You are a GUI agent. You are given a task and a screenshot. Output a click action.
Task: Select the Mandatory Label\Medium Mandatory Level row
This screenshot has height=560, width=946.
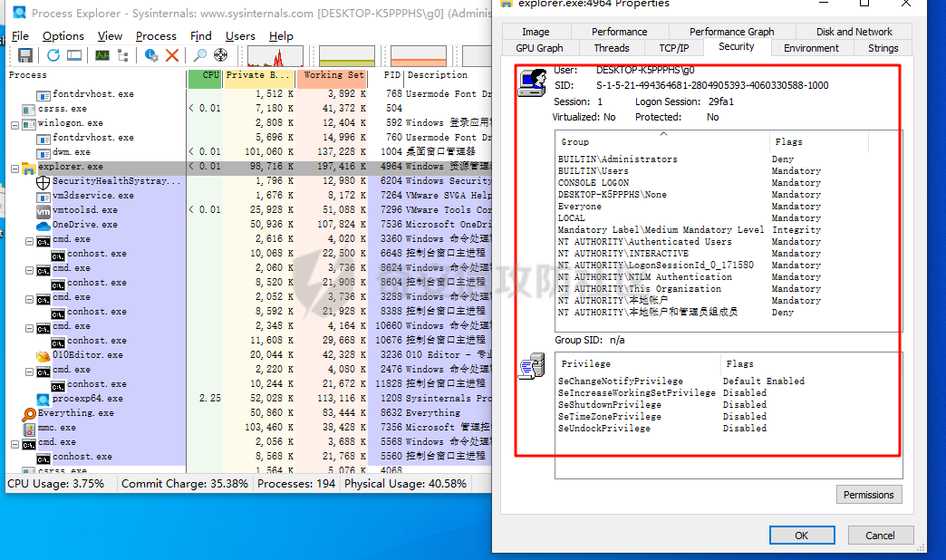pyautogui.click(x=729, y=230)
